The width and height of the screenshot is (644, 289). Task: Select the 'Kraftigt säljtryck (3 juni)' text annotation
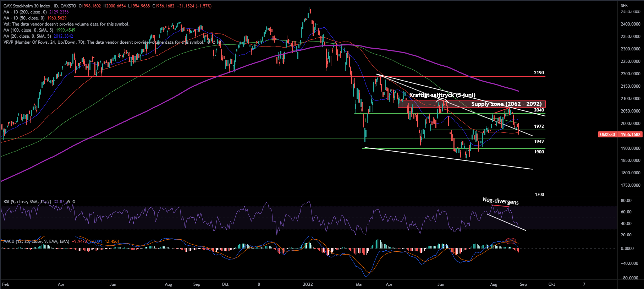pyautogui.click(x=442, y=95)
